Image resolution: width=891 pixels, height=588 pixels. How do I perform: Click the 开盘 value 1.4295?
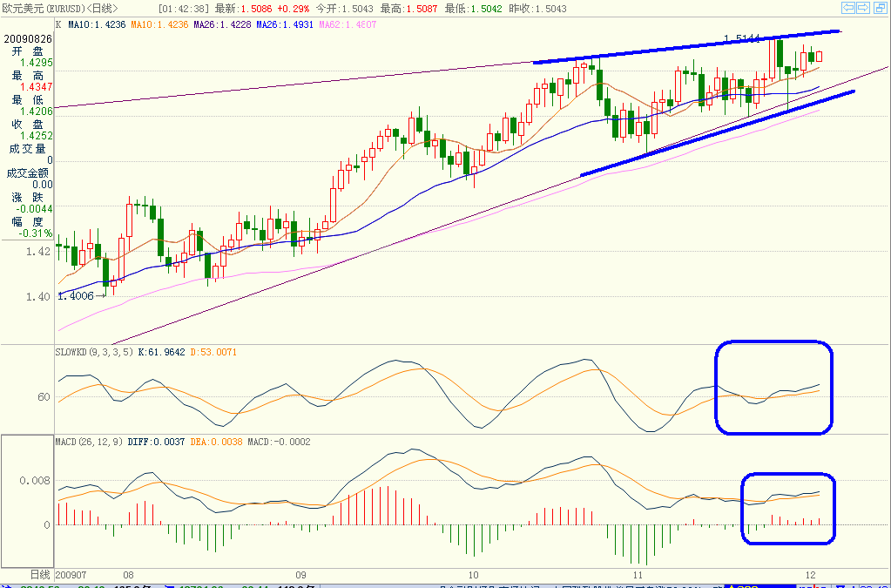pos(37,63)
